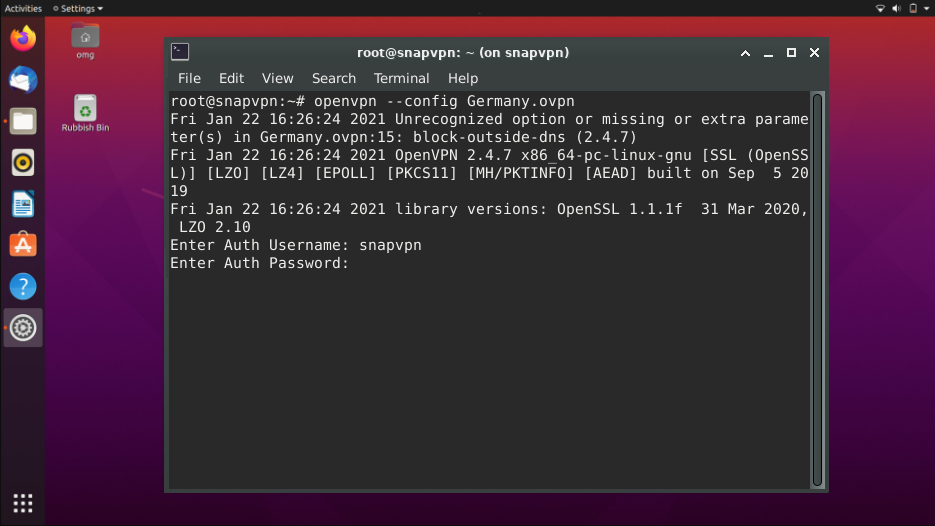Expand the Settings app menu dropdown
Screen dimensions: 935x526
pyautogui.click(x=78, y=8)
